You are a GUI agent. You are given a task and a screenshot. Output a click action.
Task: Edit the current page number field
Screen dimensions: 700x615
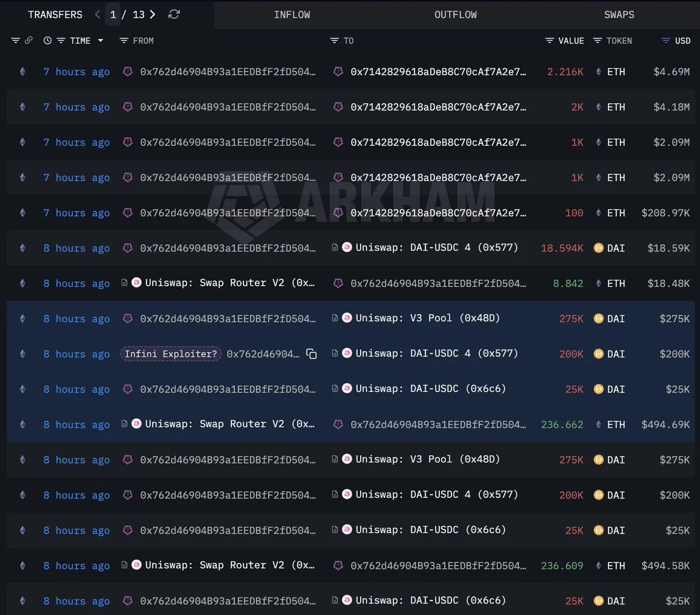click(x=113, y=15)
